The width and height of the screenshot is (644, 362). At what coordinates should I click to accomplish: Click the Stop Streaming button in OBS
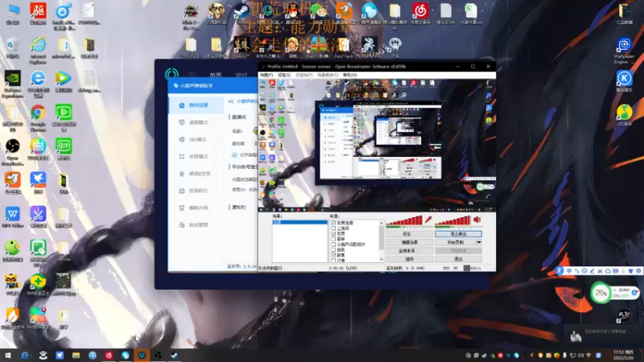[x=458, y=234]
